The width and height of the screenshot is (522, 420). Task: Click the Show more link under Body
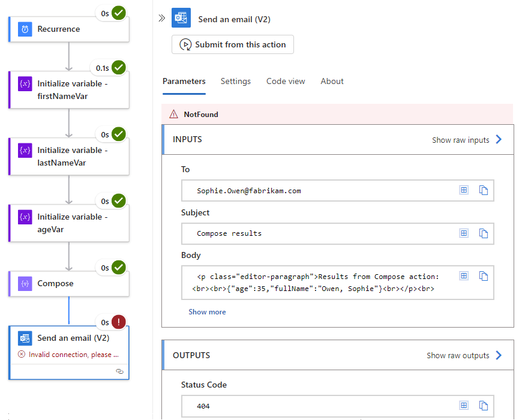(x=207, y=311)
